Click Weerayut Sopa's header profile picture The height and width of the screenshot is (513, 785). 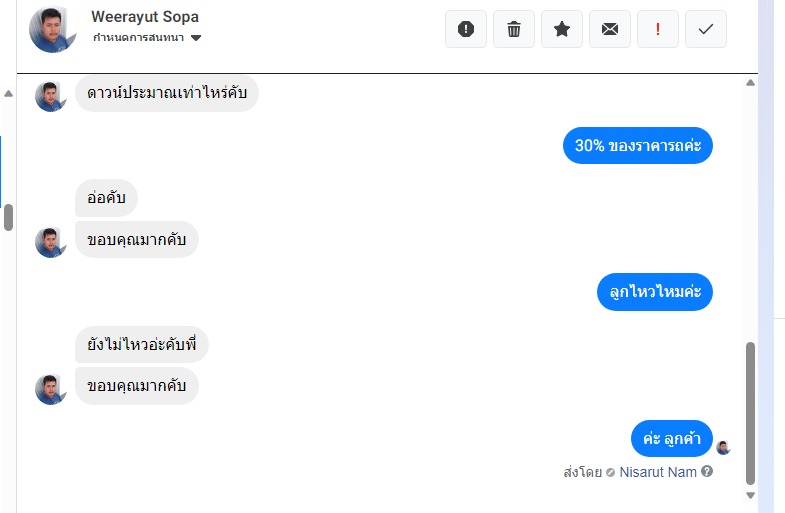(x=53, y=29)
